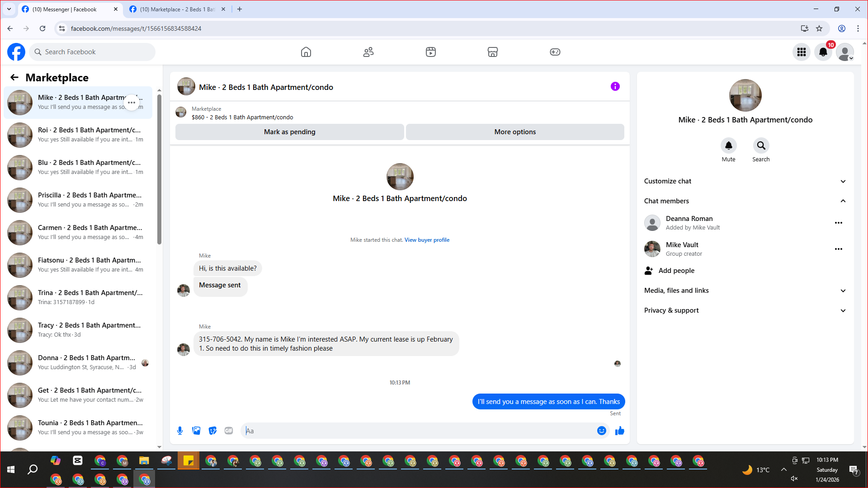Click the voice clip microphone icon

pos(180,431)
